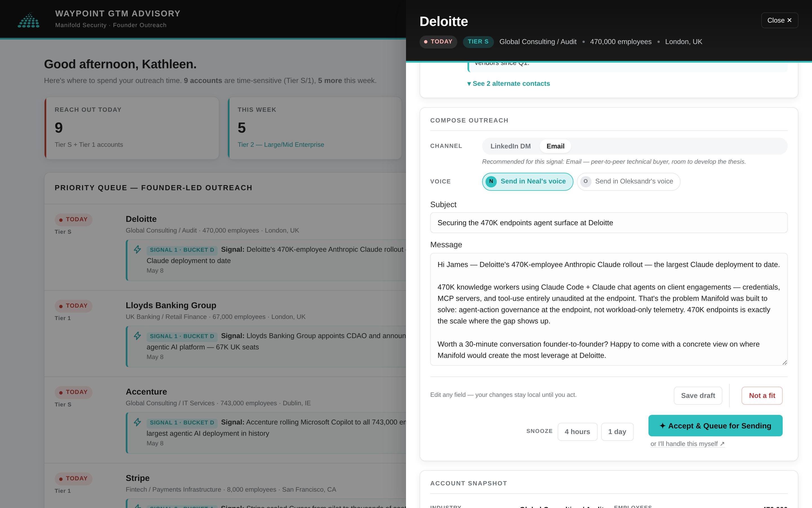Accept & Queue for Sending

click(715, 426)
